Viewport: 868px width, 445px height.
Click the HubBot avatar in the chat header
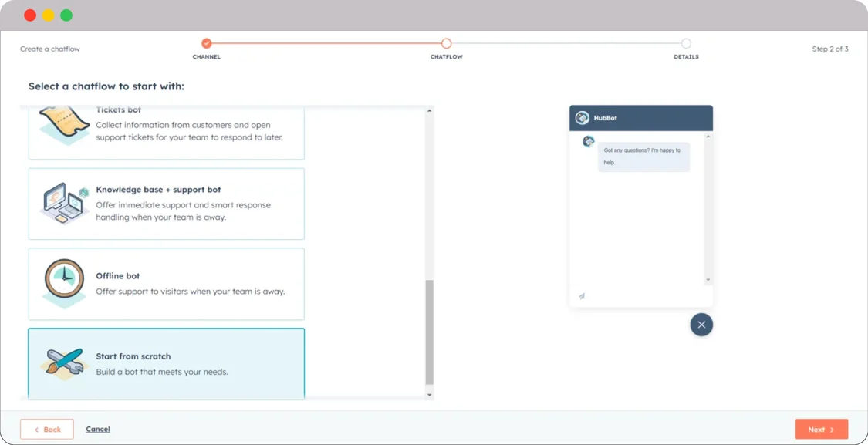pyautogui.click(x=583, y=117)
